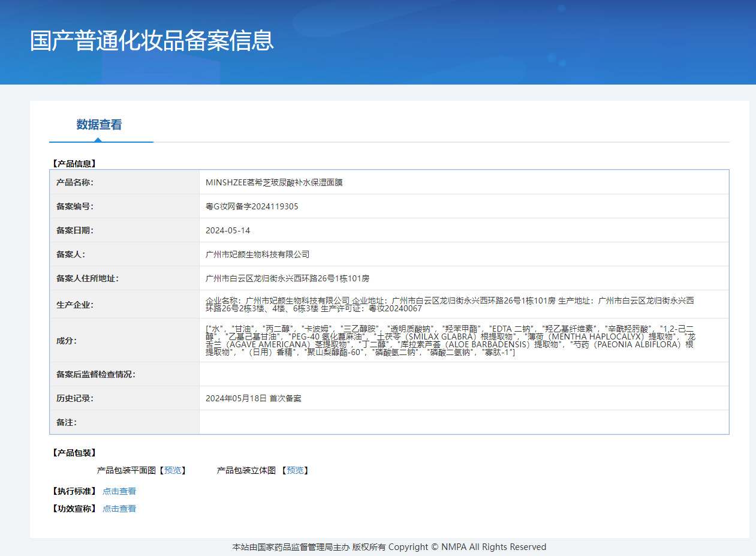Click the 生产企业 details text
Viewport: 756px width, 556px height.
pos(450,304)
